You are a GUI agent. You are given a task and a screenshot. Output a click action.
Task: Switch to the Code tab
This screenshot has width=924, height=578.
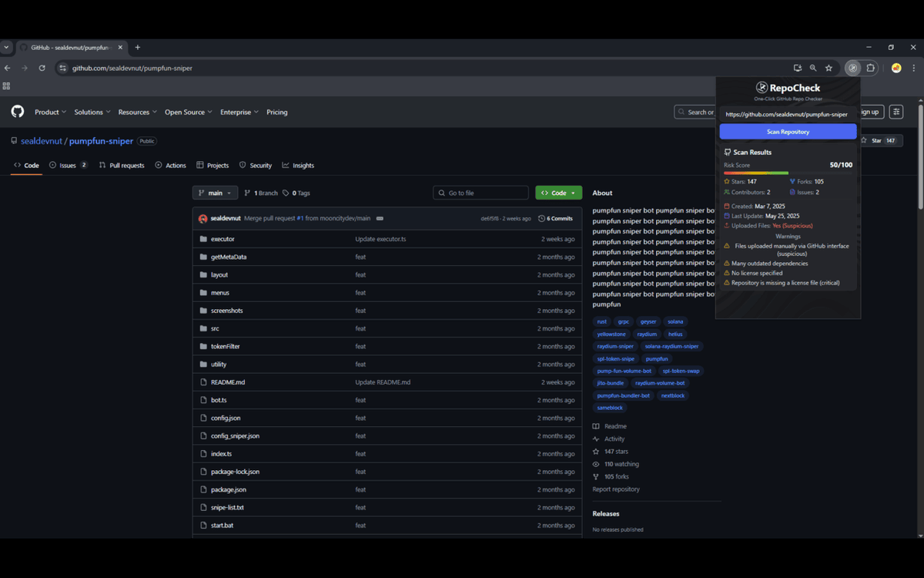point(26,165)
